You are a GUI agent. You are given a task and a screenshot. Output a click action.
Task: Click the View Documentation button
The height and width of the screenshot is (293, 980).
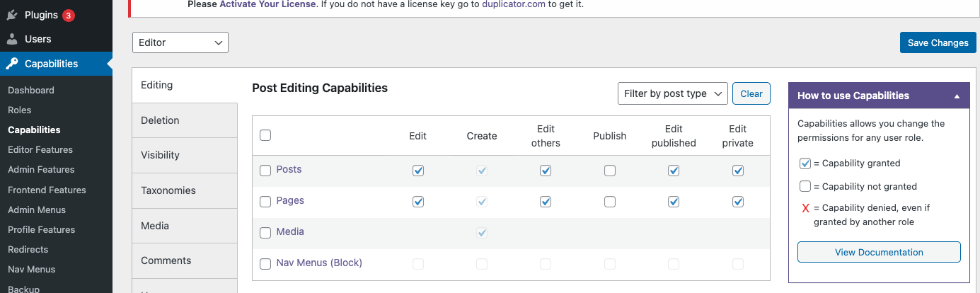click(x=879, y=252)
